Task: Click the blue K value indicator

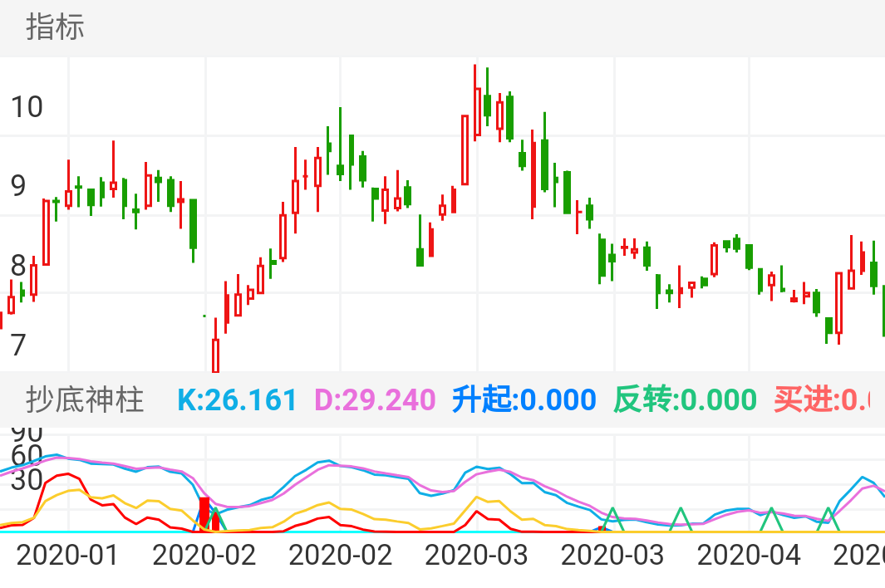Action: point(238,399)
